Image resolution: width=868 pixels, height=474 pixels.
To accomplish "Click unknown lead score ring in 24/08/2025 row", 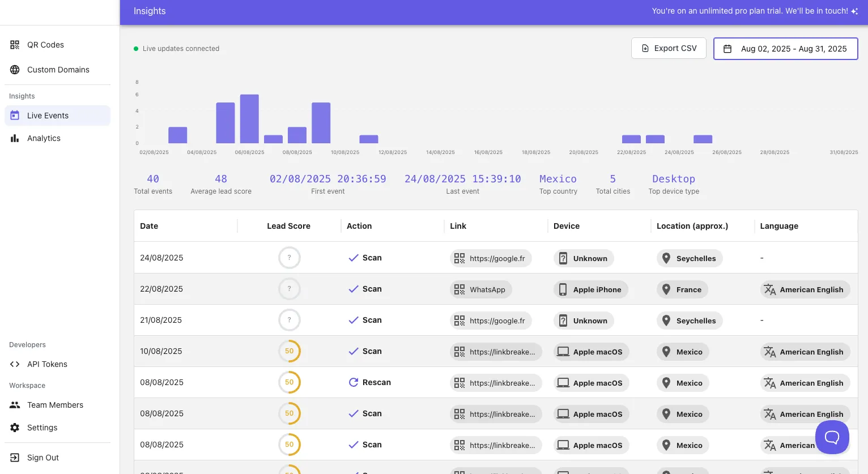I will pyautogui.click(x=289, y=258).
